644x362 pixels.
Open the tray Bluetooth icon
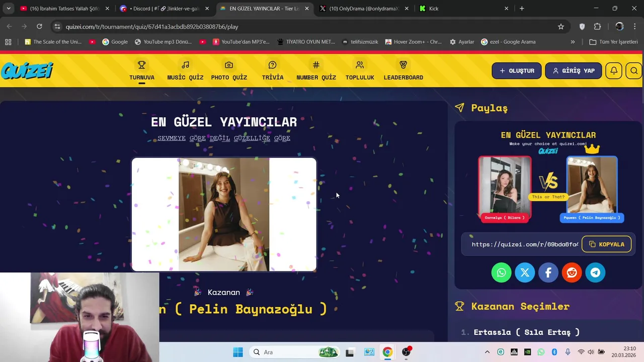(554, 352)
